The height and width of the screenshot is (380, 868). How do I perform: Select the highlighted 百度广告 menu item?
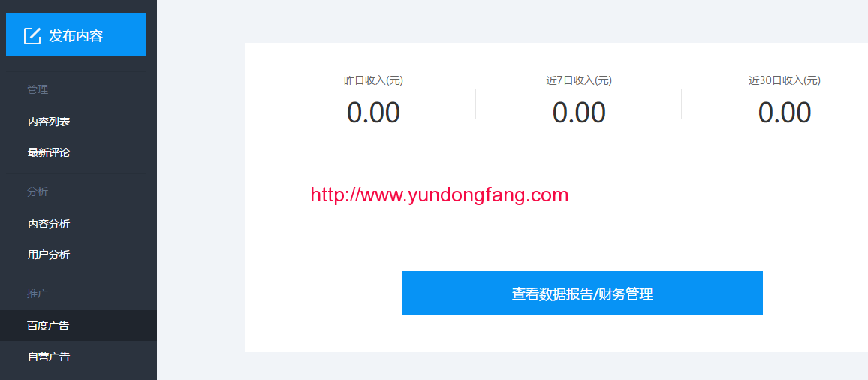pyautogui.click(x=78, y=326)
